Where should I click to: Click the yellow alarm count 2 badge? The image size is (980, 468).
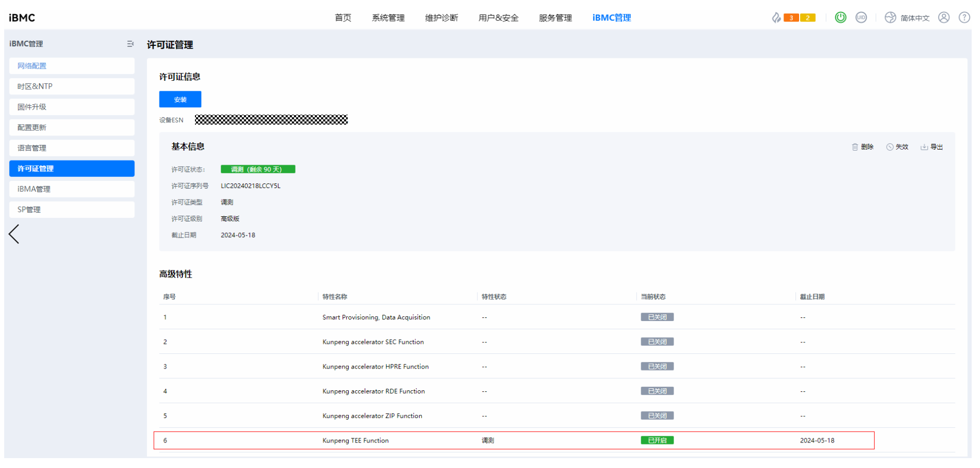808,18
